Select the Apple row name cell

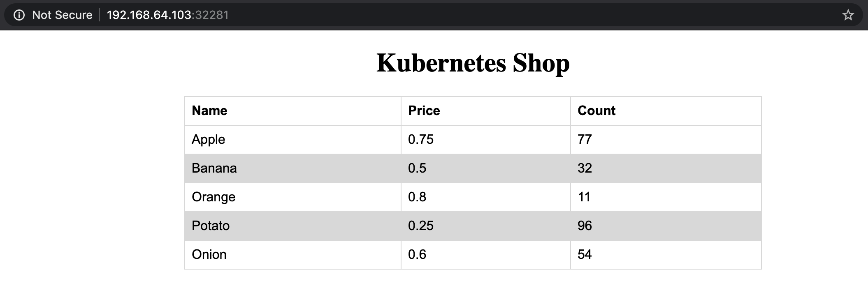pos(209,139)
